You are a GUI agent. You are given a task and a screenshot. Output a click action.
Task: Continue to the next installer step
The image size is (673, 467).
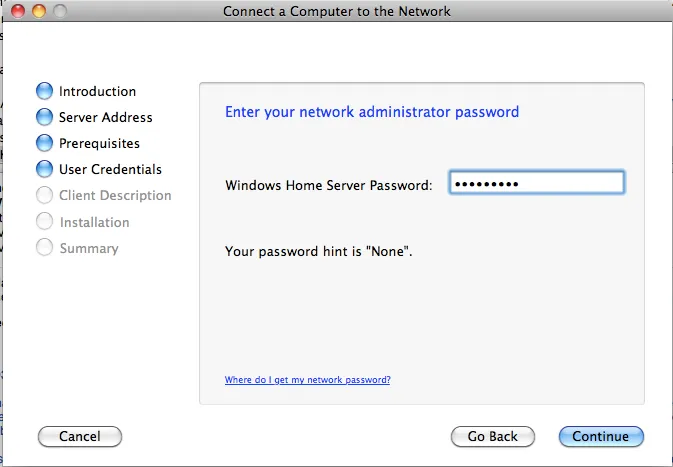(x=601, y=437)
